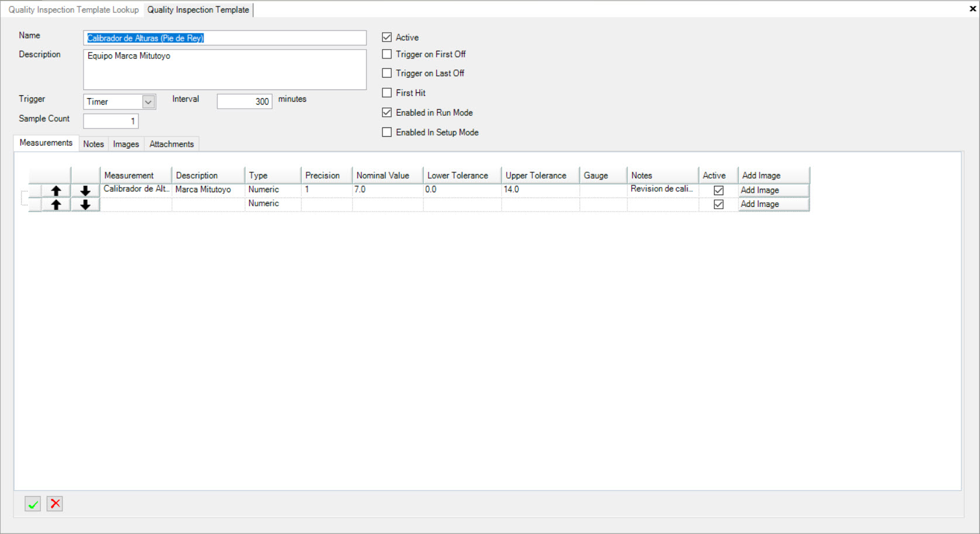Close the Quality Inspection Template window
Viewport: 980px width, 534px height.
[x=973, y=8]
